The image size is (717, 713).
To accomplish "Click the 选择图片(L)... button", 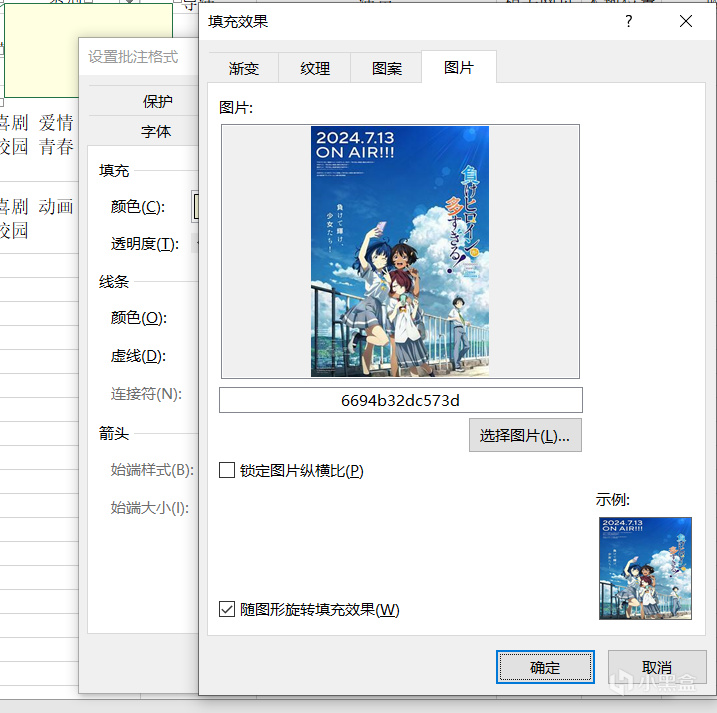I will coord(525,435).
